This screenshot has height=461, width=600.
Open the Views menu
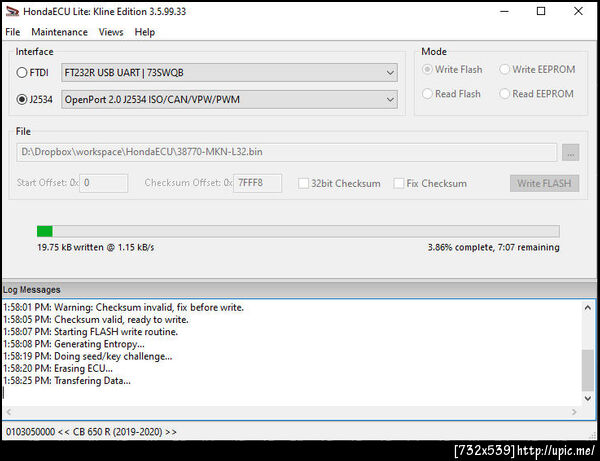coord(111,32)
